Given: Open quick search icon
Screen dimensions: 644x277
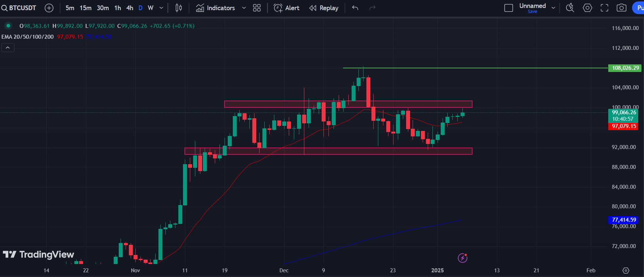Looking at the screenshot, I should click(570, 8).
